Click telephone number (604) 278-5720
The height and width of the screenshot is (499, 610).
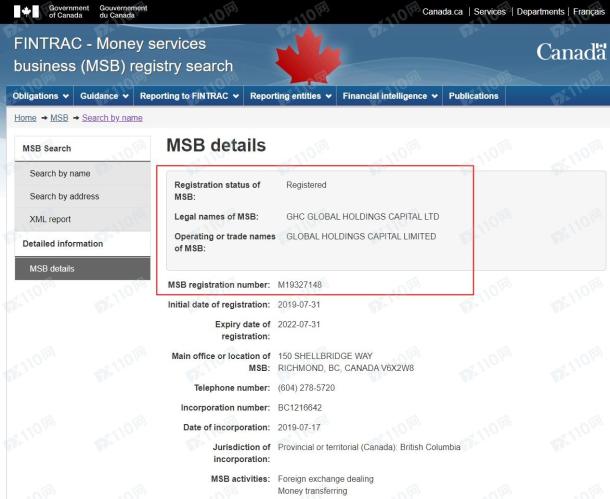[306, 388]
